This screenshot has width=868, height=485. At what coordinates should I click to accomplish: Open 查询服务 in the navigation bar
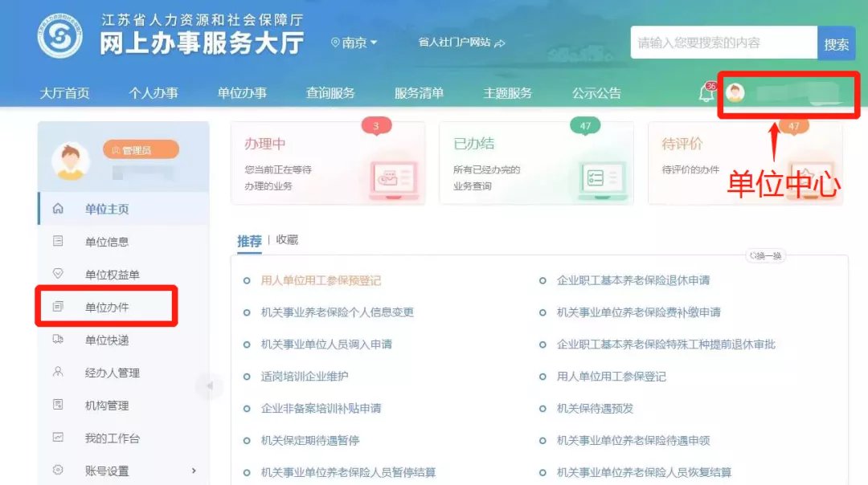pos(330,93)
